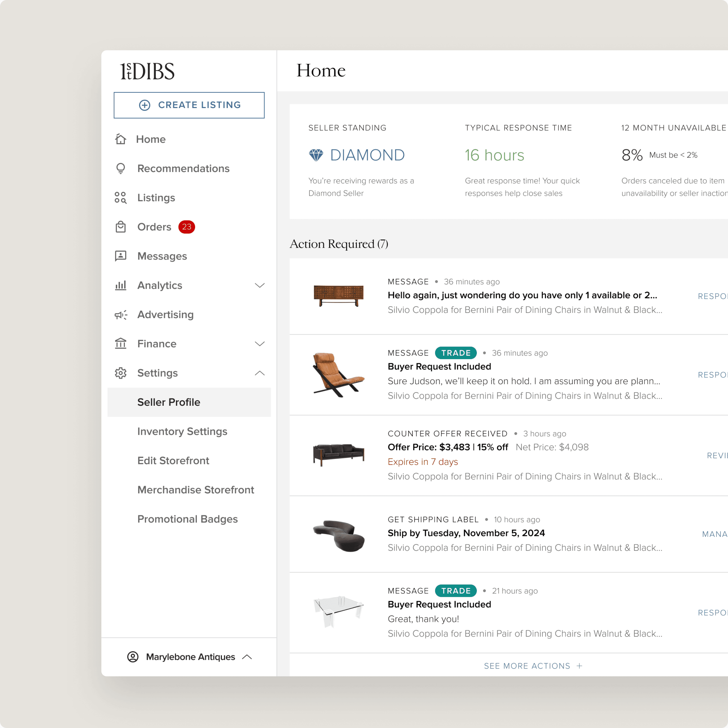Expand the Finance section chevron
The width and height of the screenshot is (728, 728).
260,344
